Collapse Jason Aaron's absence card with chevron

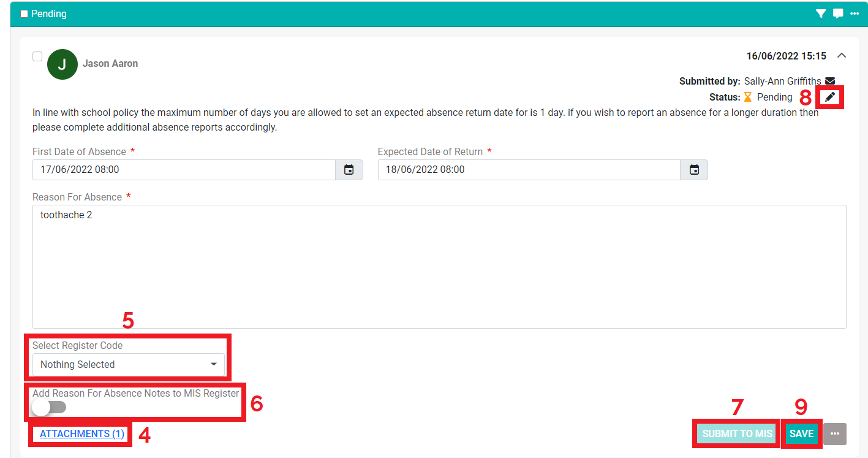(x=842, y=56)
